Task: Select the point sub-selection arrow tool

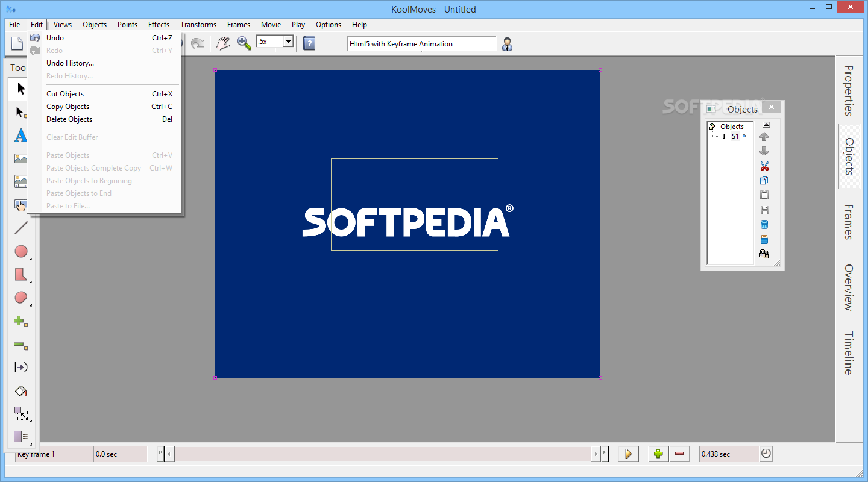Action: click(21, 112)
